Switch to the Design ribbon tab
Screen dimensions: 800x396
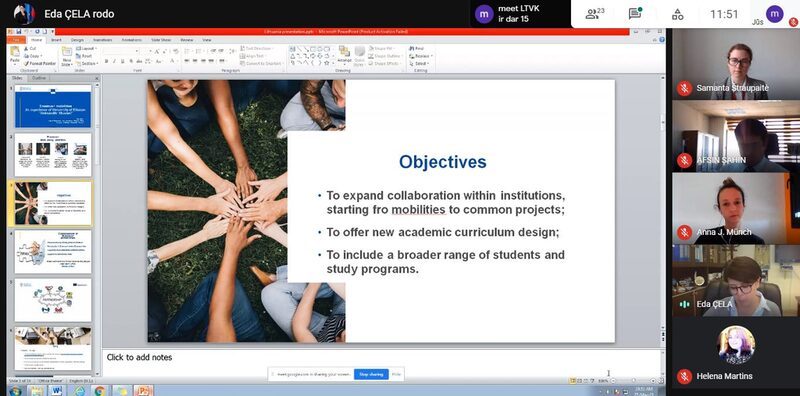78,39
